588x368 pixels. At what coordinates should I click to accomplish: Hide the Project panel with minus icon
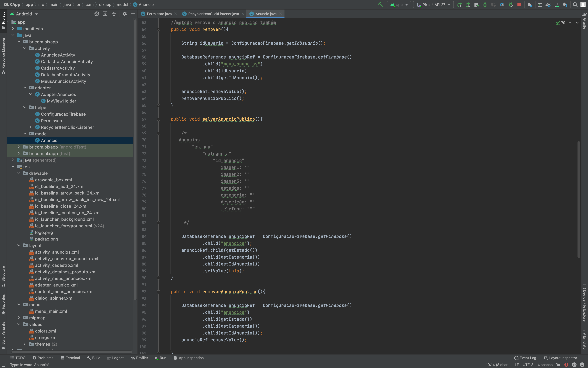(133, 14)
